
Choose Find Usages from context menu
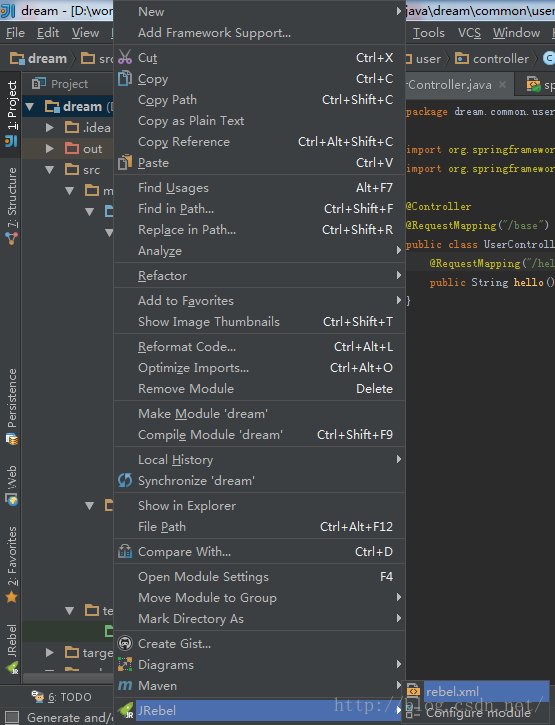coord(259,188)
